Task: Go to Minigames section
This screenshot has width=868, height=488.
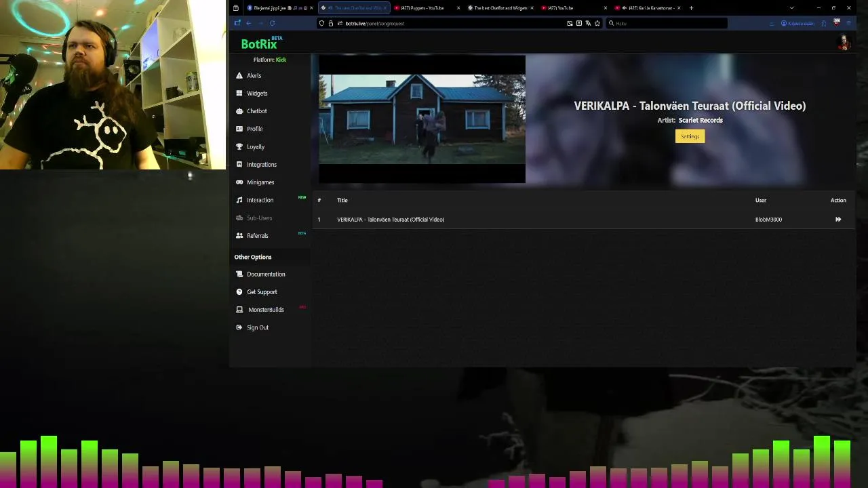Action: click(260, 182)
